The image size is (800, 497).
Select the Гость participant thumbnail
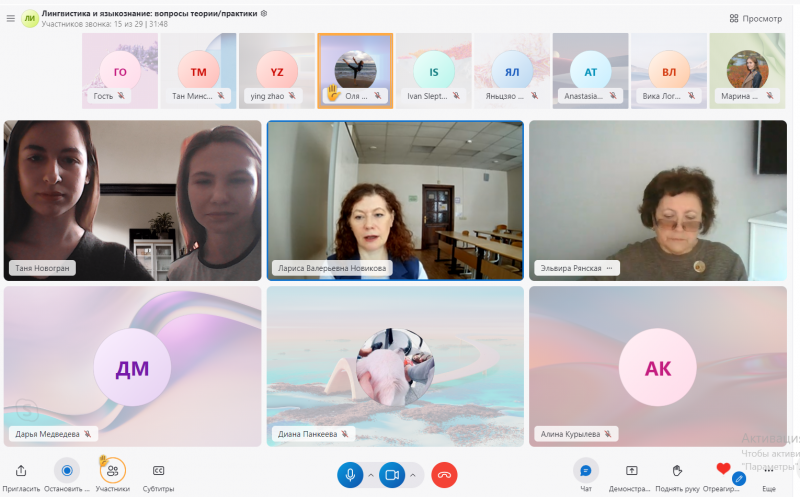coord(120,71)
